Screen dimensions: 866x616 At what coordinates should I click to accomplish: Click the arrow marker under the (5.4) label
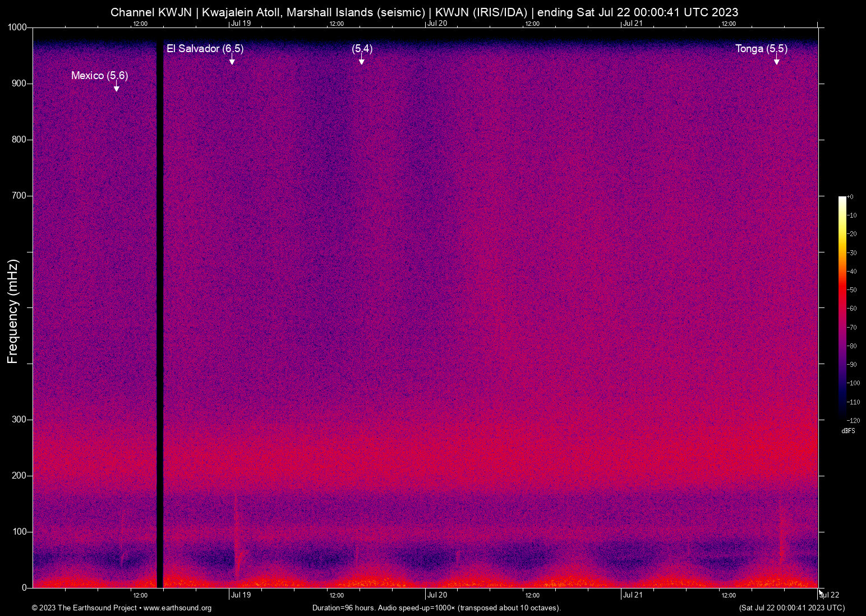(362, 60)
